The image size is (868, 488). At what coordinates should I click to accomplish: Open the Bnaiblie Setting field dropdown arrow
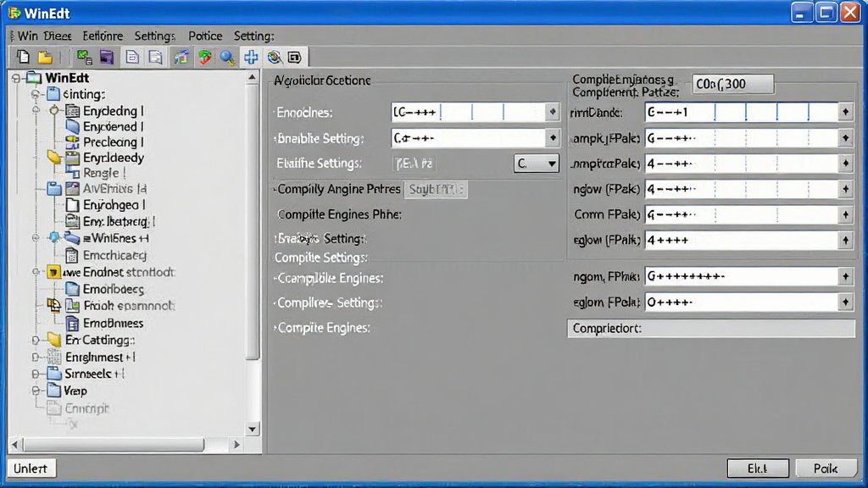(x=552, y=138)
